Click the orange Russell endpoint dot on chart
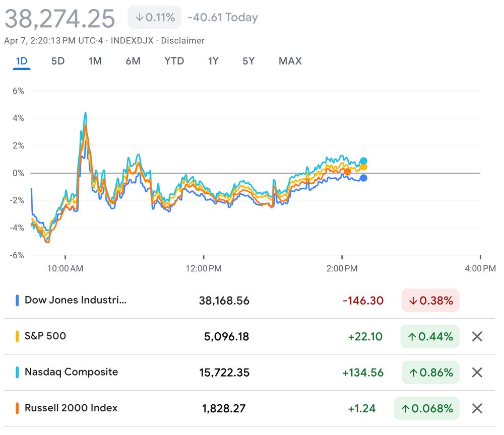The height and width of the screenshot is (435, 504). click(x=347, y=172)
